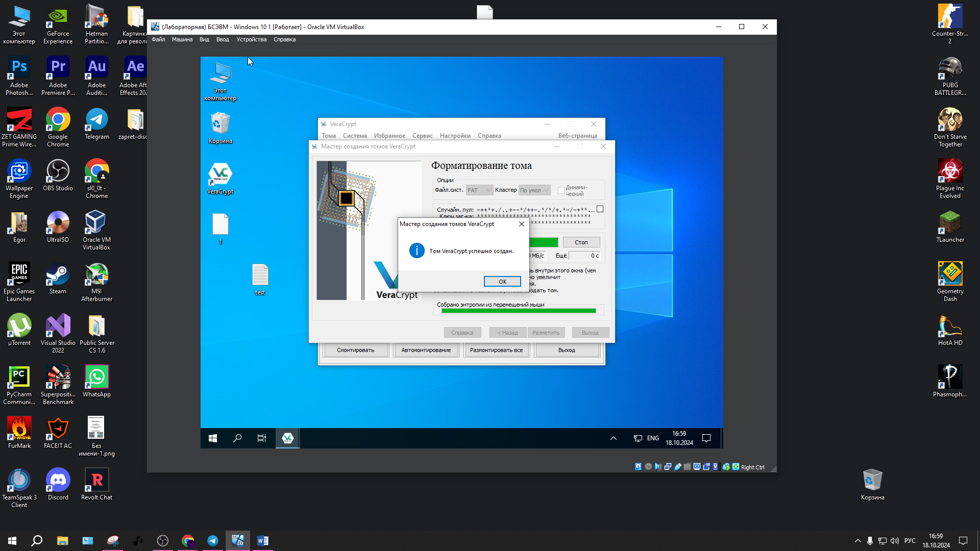Open the Веб-страница link in VeraCrypt
980x551 pixels.
coord(577,136)
